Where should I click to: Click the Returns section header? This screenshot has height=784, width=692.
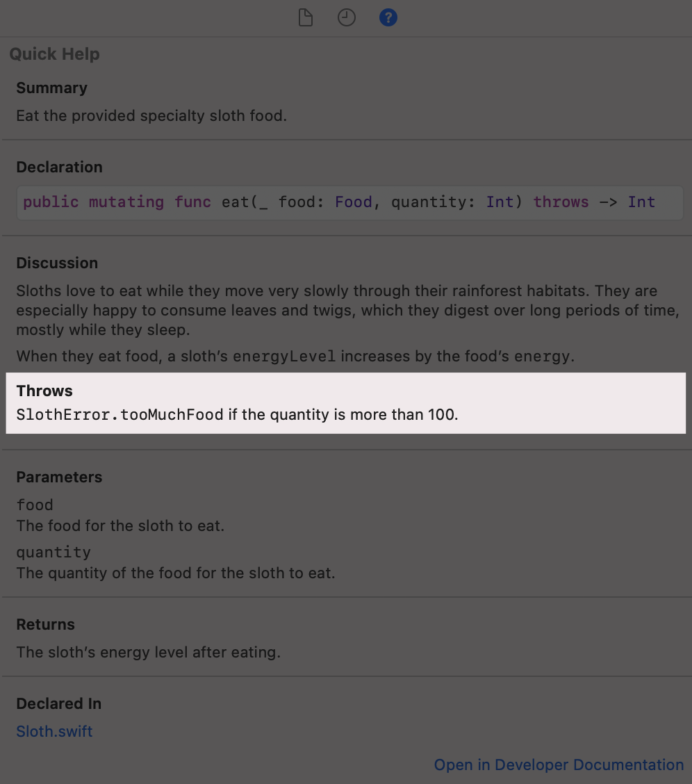pyautogui.click(x=45, y=624)
